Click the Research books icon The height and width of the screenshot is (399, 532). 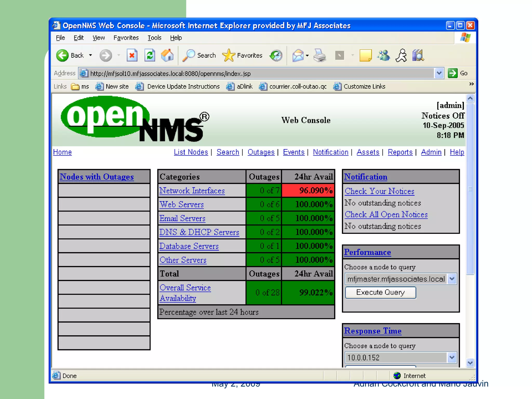click(418, 55)
